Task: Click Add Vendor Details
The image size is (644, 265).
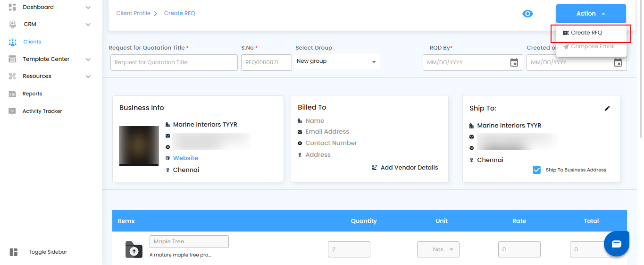Action: point(409,168)
